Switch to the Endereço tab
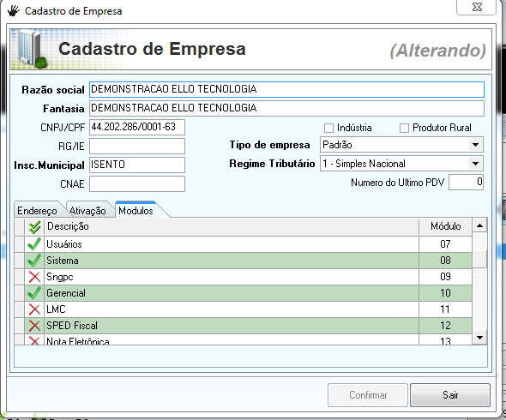The height and width of the screenshot is (420, 506). [x=38, y=211]
